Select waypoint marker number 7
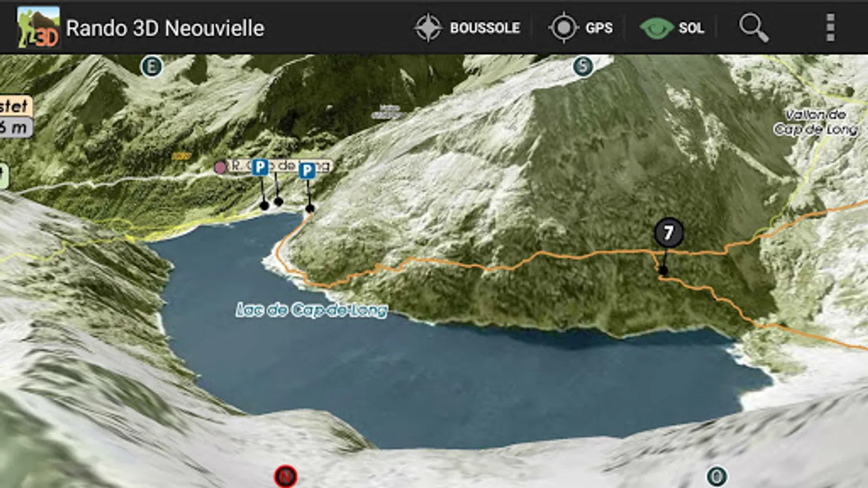Image resolution: width=868 pixels, height=488 pixels. (x=668, y=233)
